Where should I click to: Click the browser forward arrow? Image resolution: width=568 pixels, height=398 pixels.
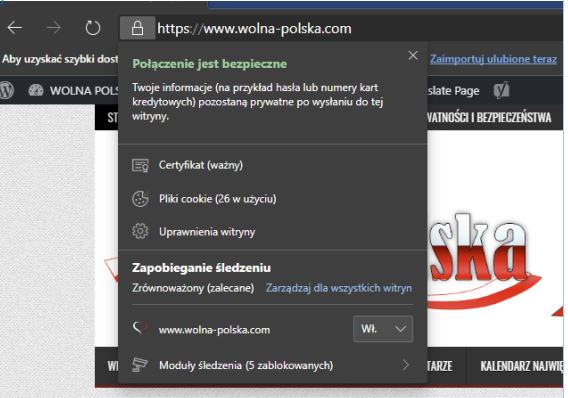(x=54, y=28)
